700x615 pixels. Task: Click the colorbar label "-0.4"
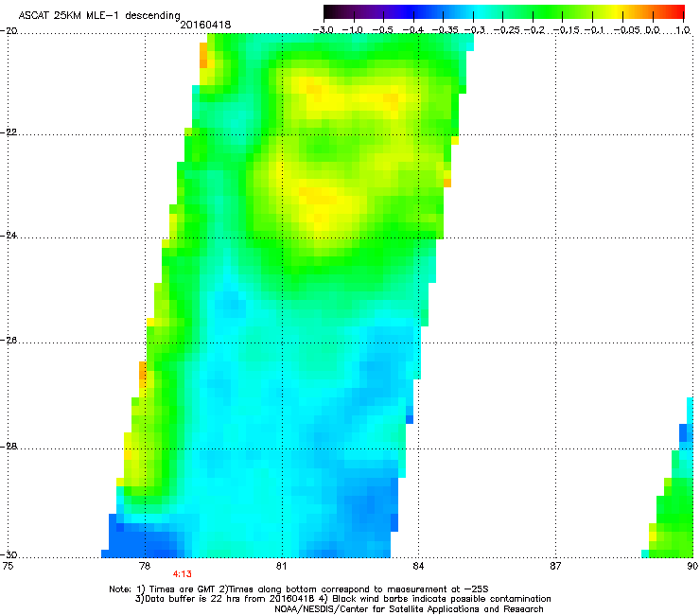click(x=413, y=30)
